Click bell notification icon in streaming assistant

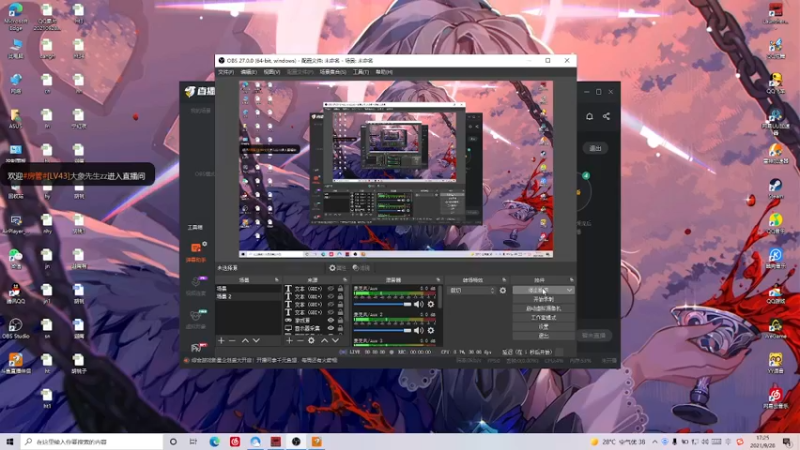point(589,116)
